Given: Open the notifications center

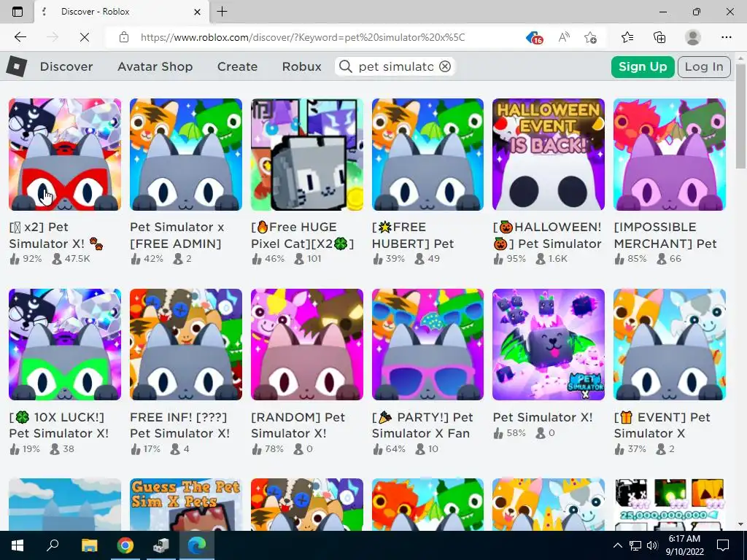Looking at the screenshot, I should 723,545.
